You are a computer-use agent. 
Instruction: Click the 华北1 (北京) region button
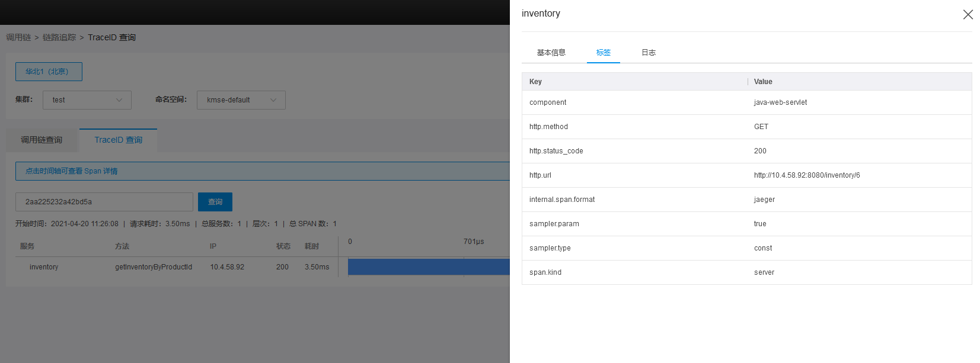click(49, 72)
